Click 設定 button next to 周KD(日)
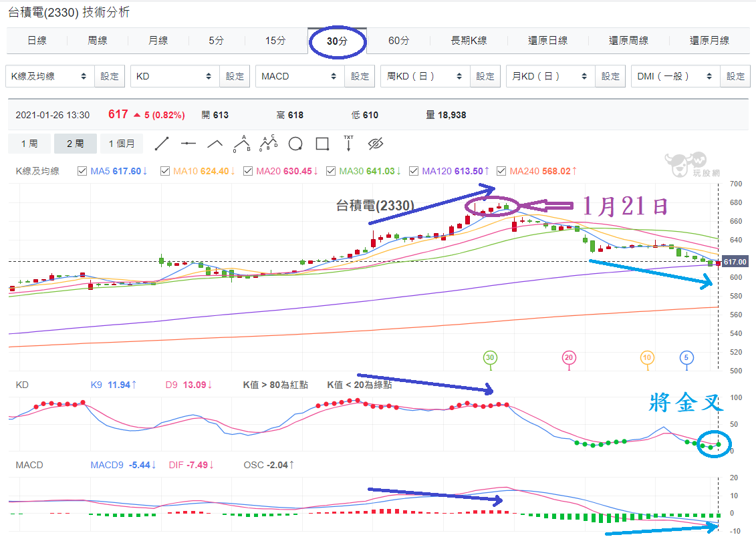Image resolution: width=756 pixels, height=539 pixels. 485,76
